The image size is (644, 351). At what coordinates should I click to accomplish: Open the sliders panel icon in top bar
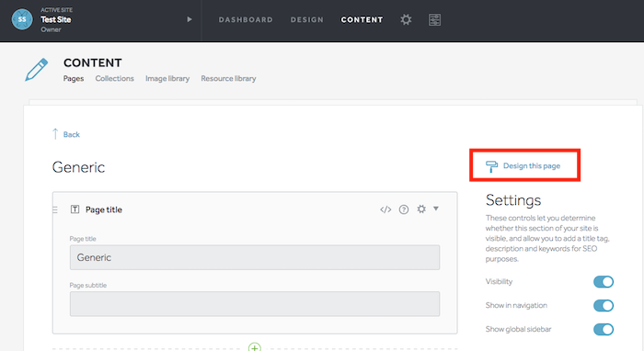(x=434, y=19)
